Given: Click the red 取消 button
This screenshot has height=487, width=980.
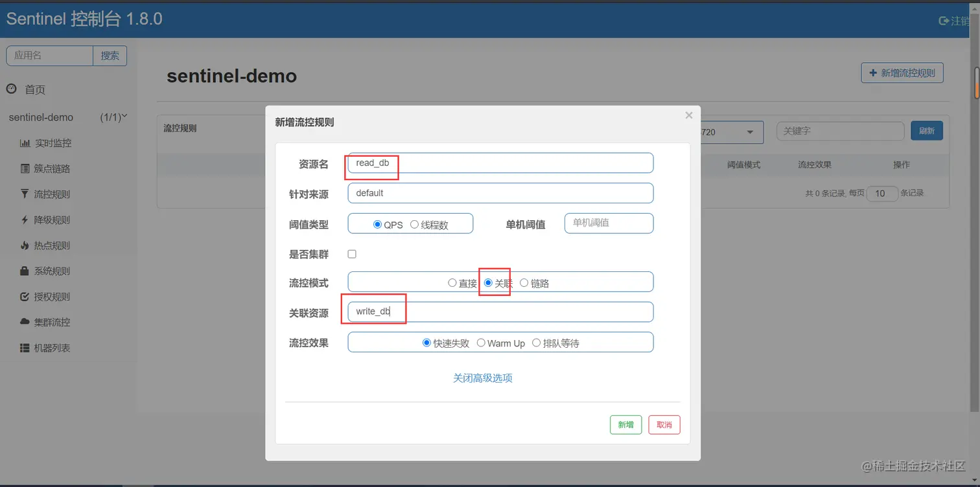Looking at the screenshot, I should (664, 425).
